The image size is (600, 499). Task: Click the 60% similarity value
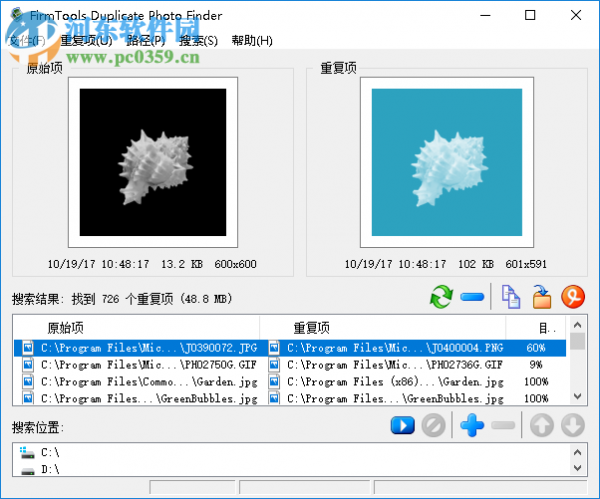pyautogui.click(x=536, y=348)
